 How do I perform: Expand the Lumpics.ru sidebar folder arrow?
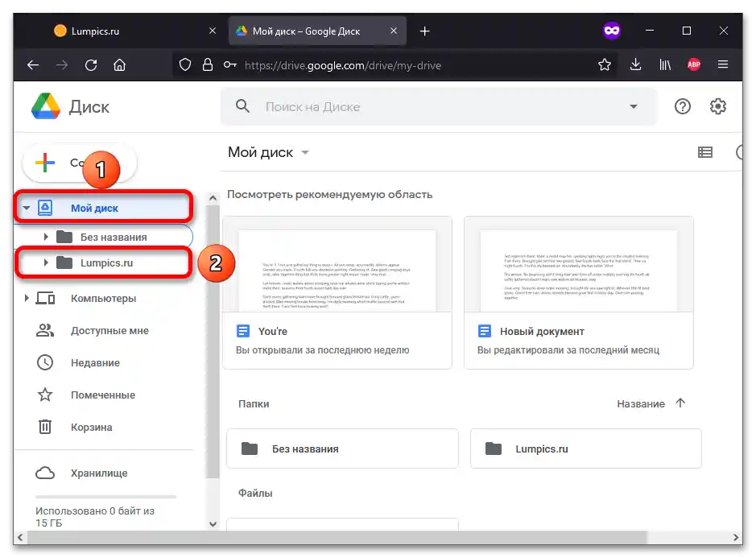[x=46, y=262]
